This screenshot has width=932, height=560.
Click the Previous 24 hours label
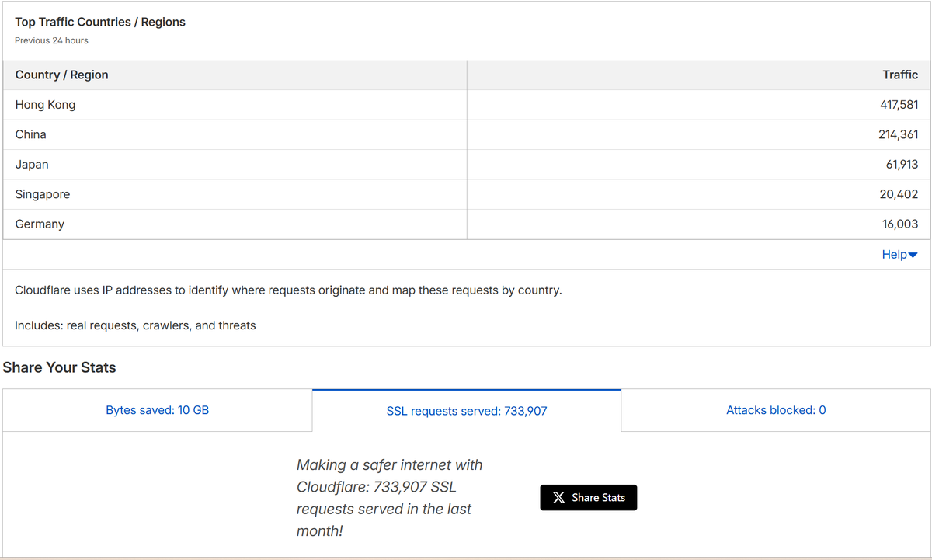coord(51,40)
